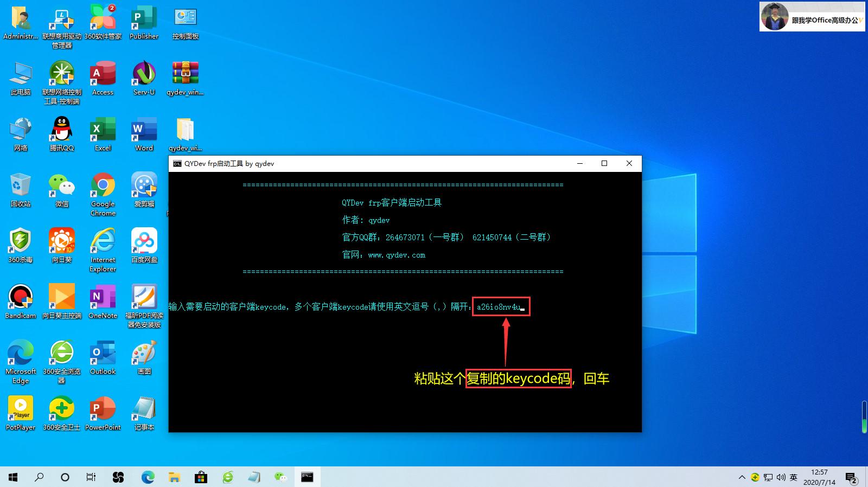Launch the Excel desktop shortcut
Image resolution: width=868 pixels, height=487 pixels.
pyautogui.click(x=103, y=134)
